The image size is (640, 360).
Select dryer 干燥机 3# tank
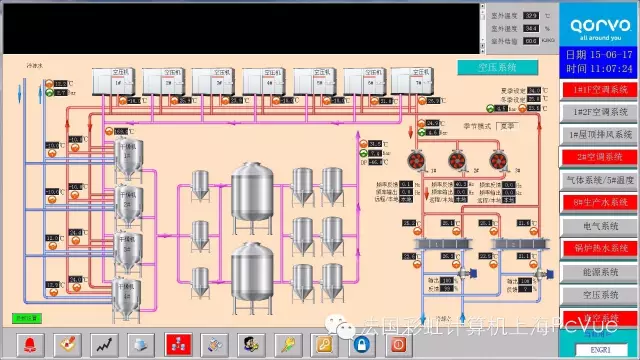(128, 253)
